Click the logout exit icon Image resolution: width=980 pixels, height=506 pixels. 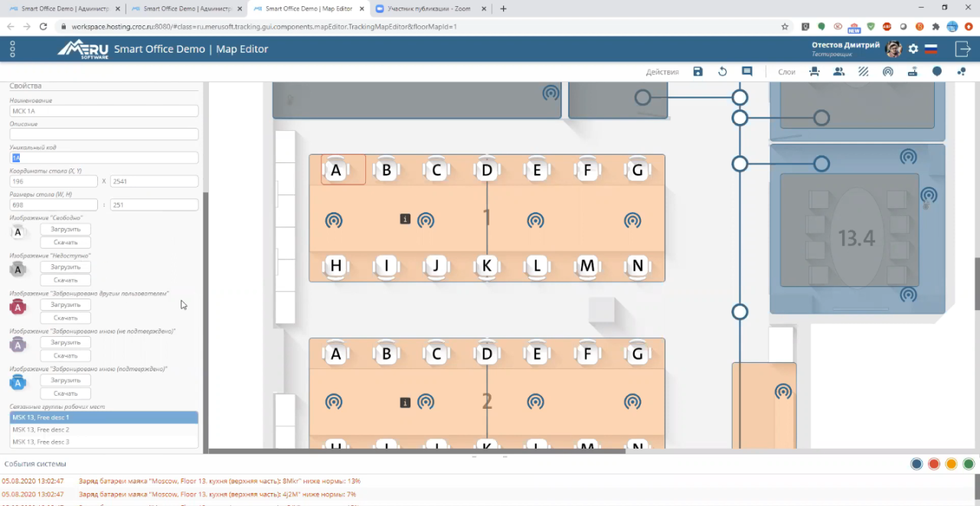click(x=962, y=49)
